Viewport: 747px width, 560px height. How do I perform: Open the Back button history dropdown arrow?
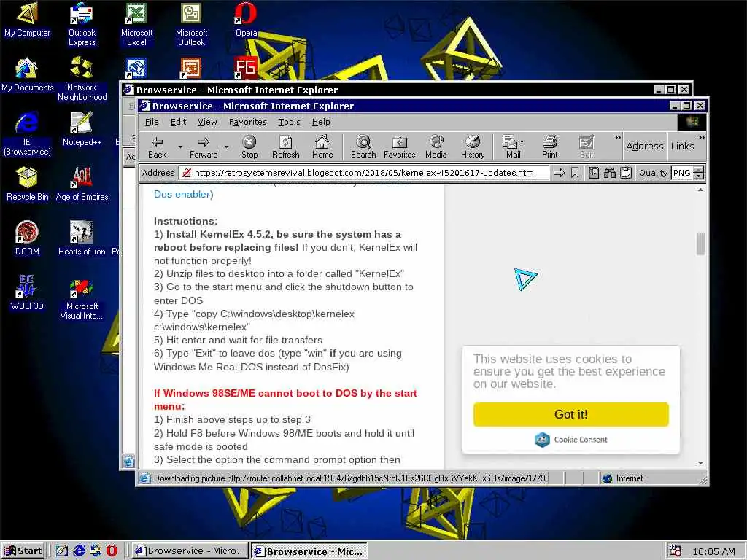[180, 147]
